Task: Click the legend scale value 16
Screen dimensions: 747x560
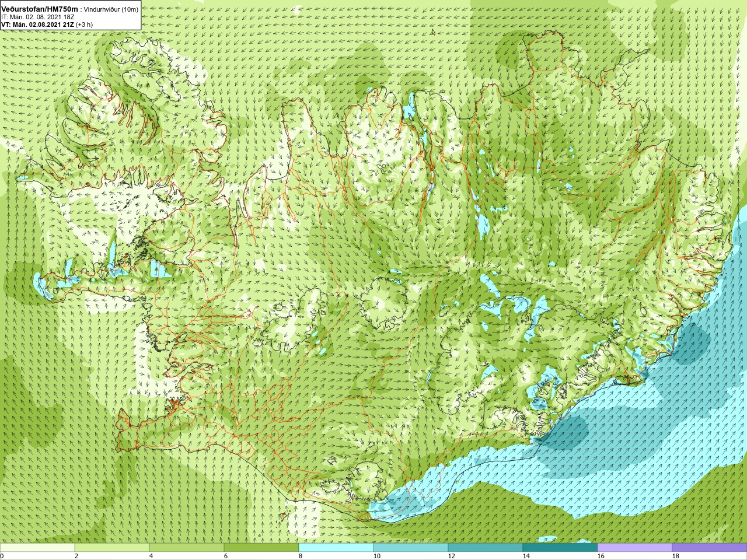Action: pyautogui.click(x=601, y=556)
